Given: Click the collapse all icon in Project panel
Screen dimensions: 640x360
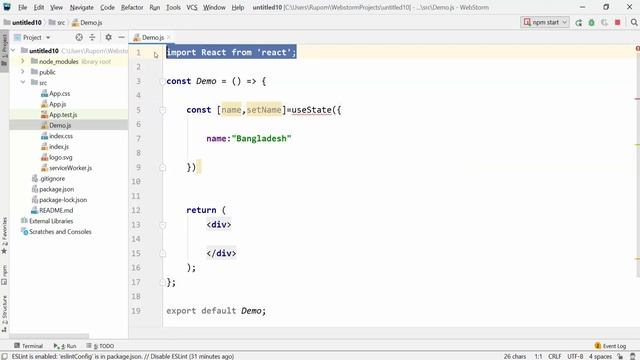Looking at the screenshot, I should (x=92, y=37).
